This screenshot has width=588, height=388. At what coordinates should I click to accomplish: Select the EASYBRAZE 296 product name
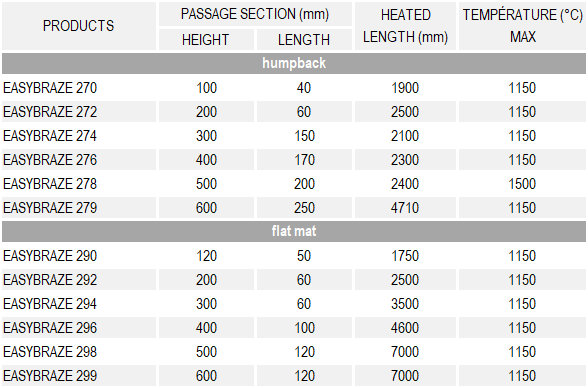[x=50, y=328]
